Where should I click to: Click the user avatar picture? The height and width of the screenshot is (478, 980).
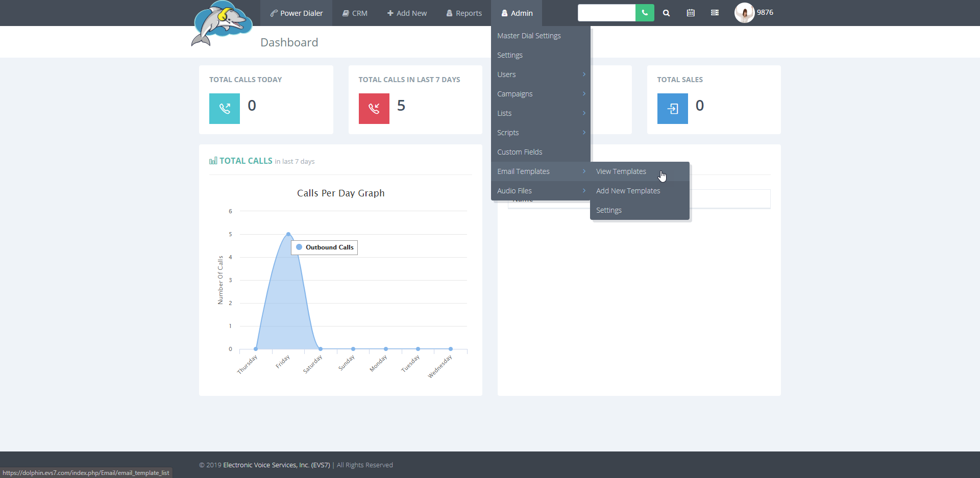pos(744,13)
